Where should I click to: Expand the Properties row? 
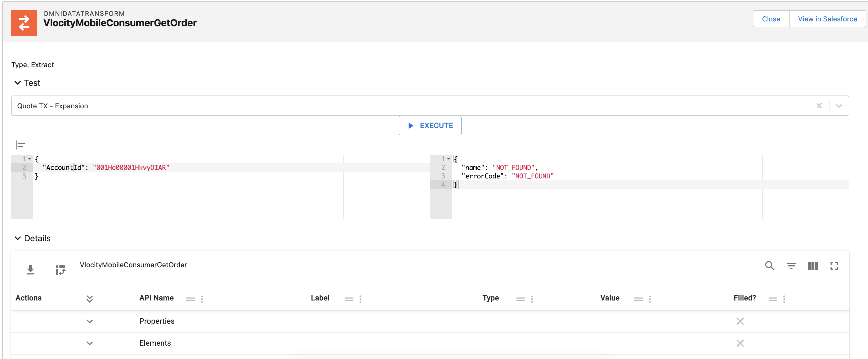point(90,321)
